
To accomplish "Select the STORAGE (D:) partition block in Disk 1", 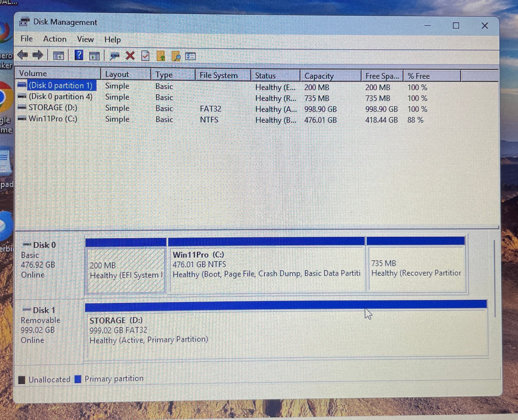I will 287,330.
